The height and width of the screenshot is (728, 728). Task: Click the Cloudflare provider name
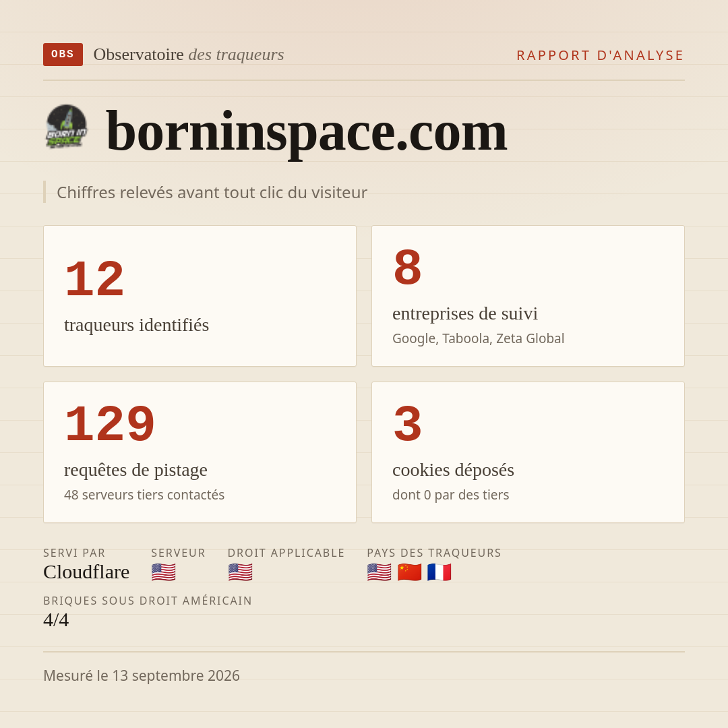click(86, 572)
